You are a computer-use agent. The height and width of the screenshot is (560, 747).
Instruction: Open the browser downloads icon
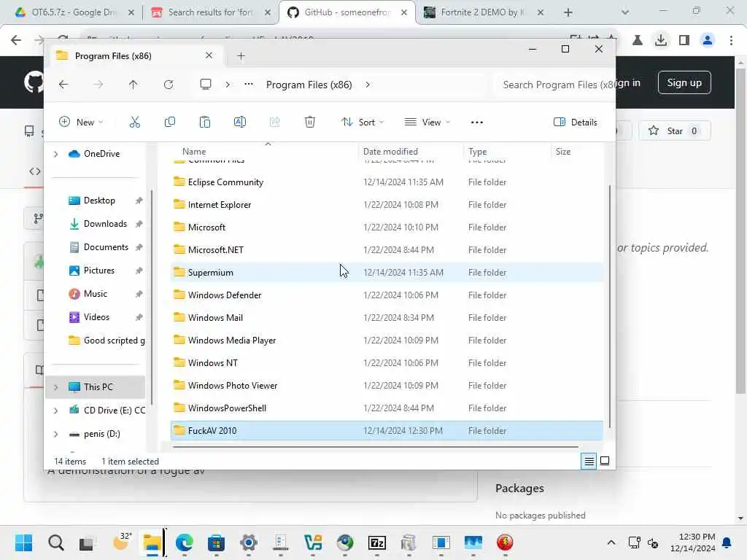(661, 40)
